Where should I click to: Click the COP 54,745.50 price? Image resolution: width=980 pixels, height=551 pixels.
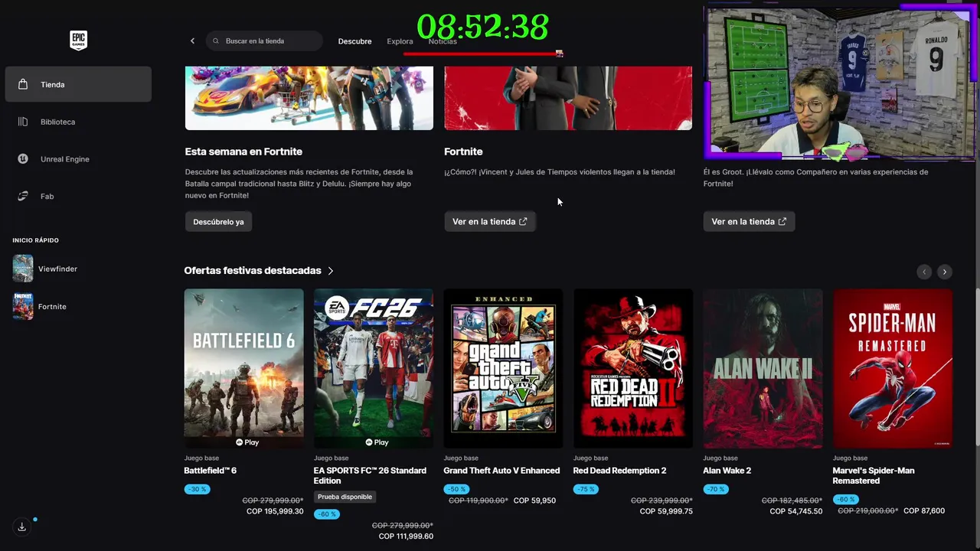pos(796,511)
